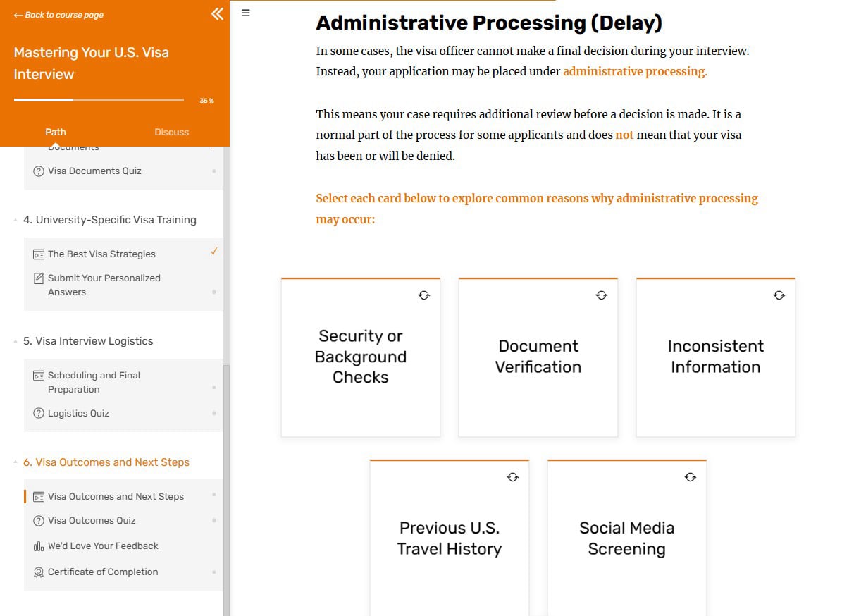This screenshot has height=616, width=842.
Task: Click the quiz icon beside Logistics Quiz
Action: 39,414
